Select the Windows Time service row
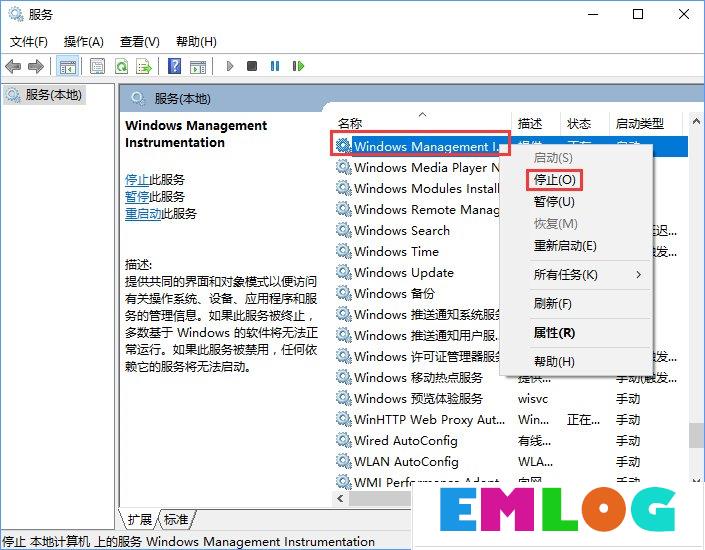The width and height of the screenshot is (705, 550). pyautogui.click(x=416, y=251)
